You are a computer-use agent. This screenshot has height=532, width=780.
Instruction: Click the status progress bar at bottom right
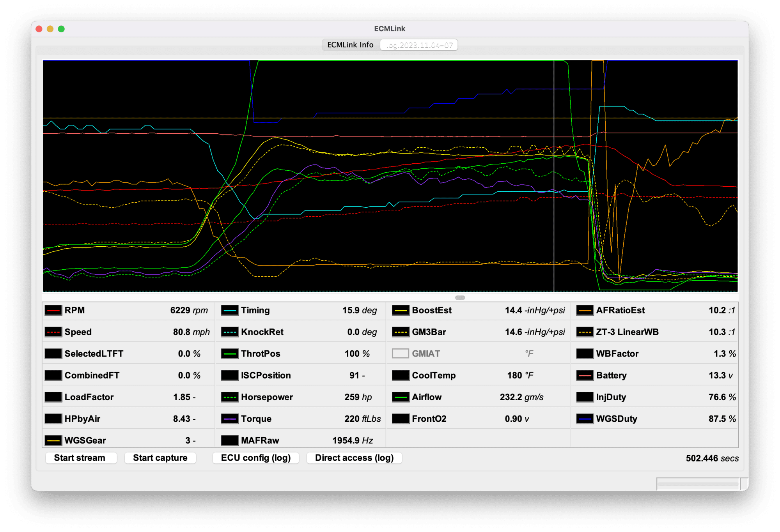[x=698, y=484]
